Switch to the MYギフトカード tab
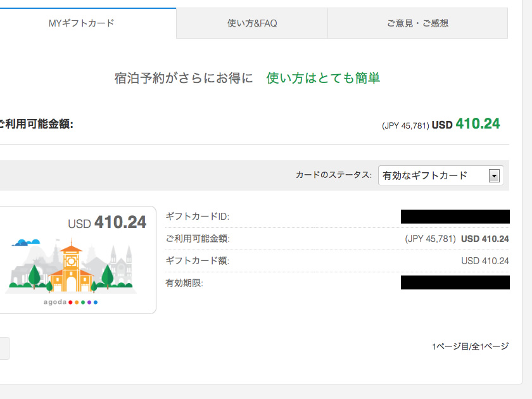This screenshot has height=399, width=532. coord(82,23)
